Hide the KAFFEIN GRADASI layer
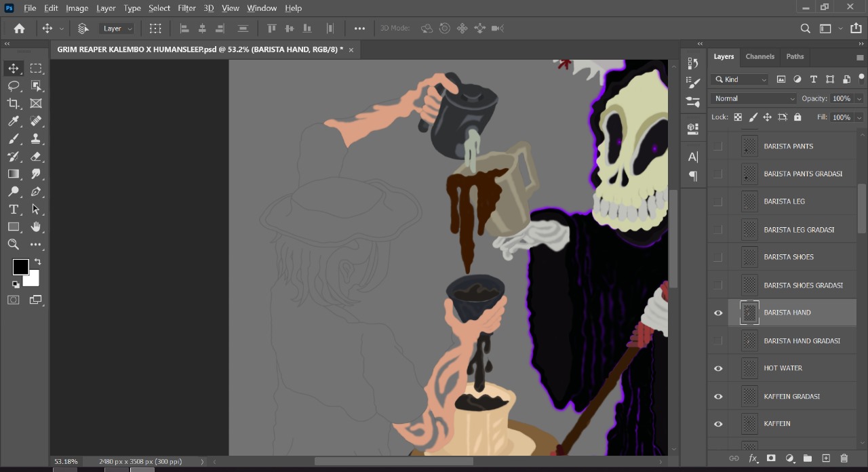The width and height of the screenshot is (868, 472). coord(718,396)
